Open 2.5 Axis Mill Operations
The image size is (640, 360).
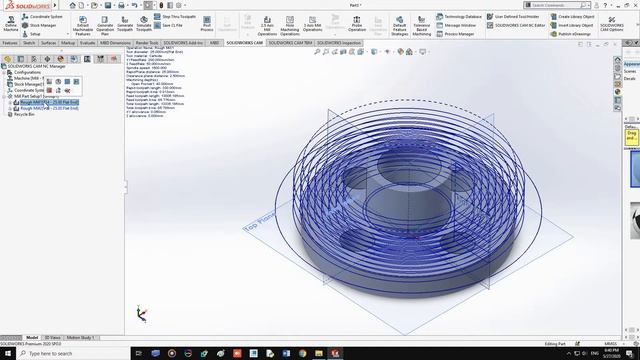[267, 25]
